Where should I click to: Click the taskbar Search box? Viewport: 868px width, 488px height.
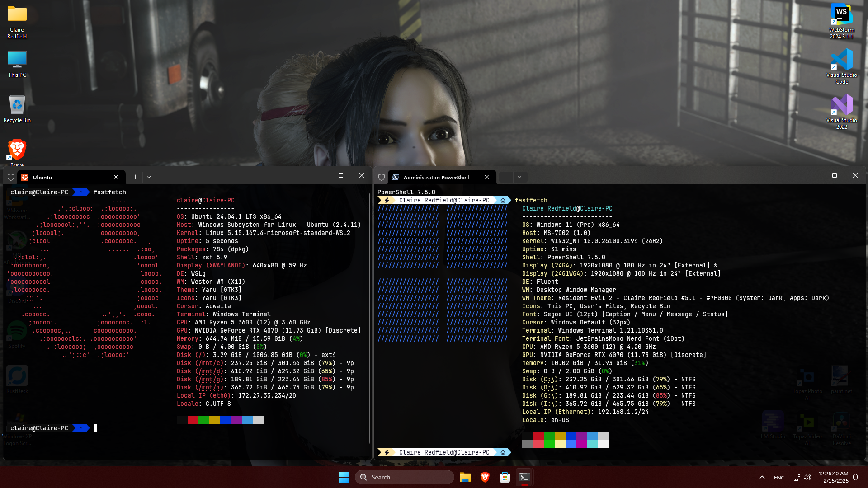tap(405, 477)
